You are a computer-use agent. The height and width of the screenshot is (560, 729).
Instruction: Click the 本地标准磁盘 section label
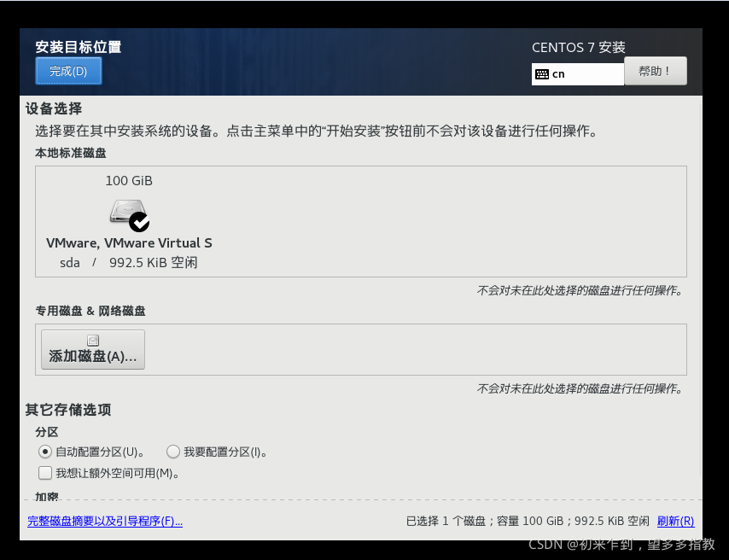point(71,153)
